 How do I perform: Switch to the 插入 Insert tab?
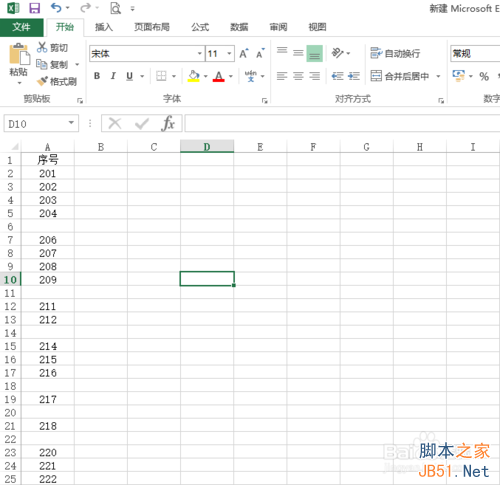point(104,27)
